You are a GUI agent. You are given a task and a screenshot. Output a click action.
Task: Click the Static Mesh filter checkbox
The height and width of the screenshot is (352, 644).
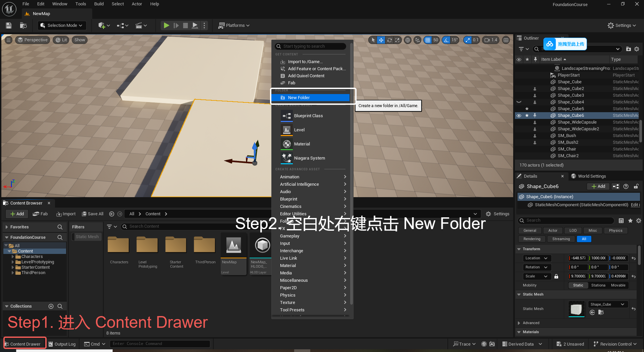click(87, 237)
